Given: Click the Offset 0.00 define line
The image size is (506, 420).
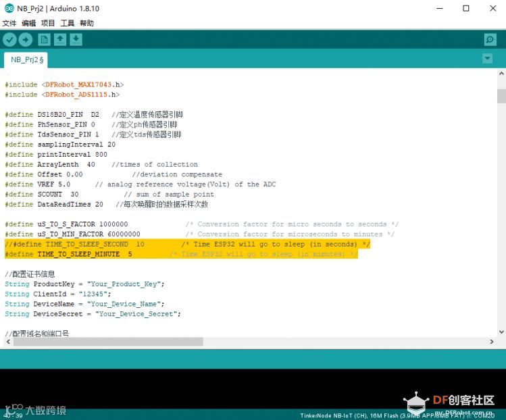Looking at the screenshot, I should click(x=113, y=174).
